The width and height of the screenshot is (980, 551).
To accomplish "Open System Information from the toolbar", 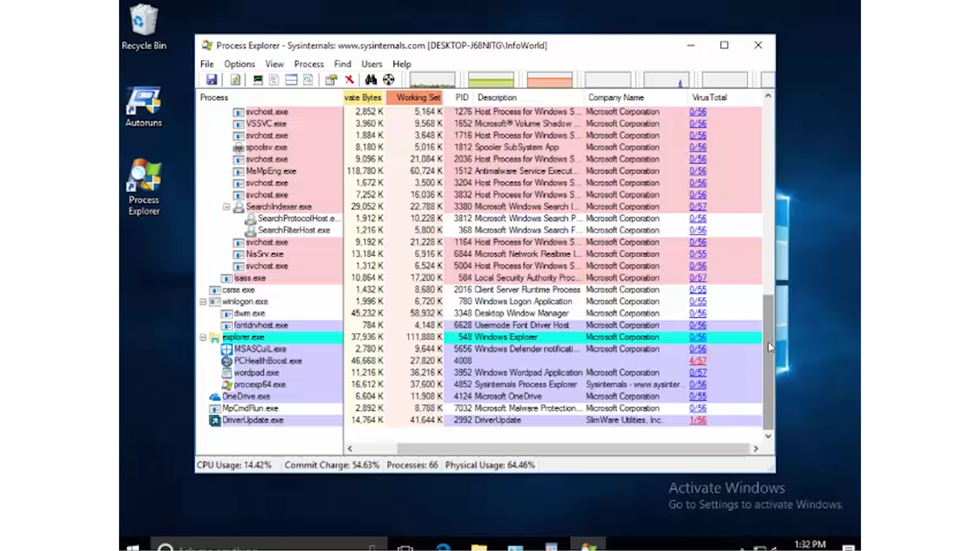I will click(x=258, y=80).
